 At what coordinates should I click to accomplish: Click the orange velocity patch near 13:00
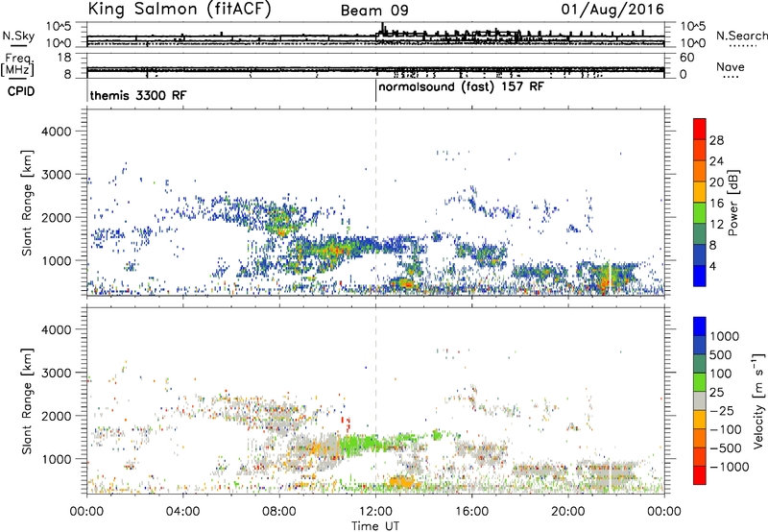[x=402, y=482]
